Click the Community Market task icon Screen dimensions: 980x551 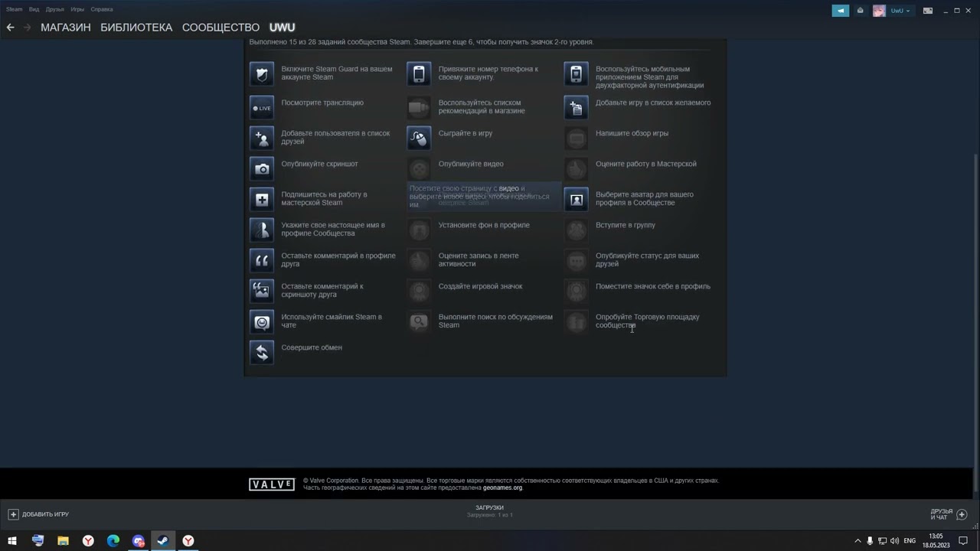pos(577,321)
